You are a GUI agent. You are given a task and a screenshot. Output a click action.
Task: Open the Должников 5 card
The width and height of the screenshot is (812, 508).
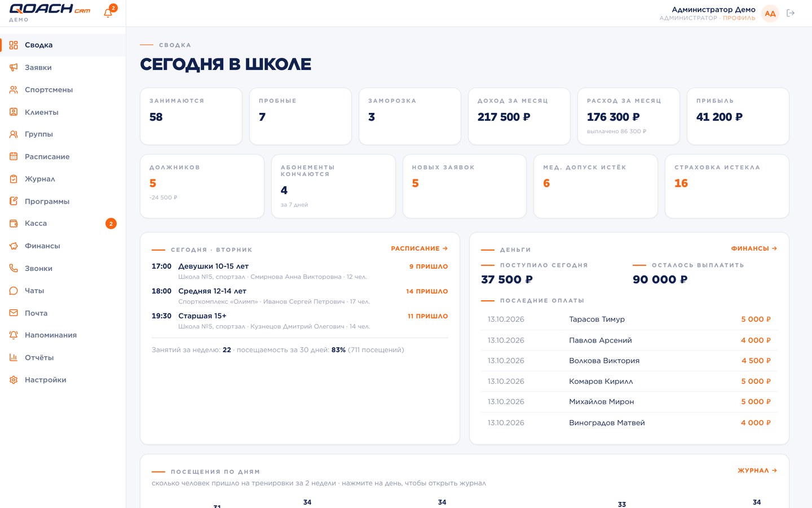pos(202,186)
